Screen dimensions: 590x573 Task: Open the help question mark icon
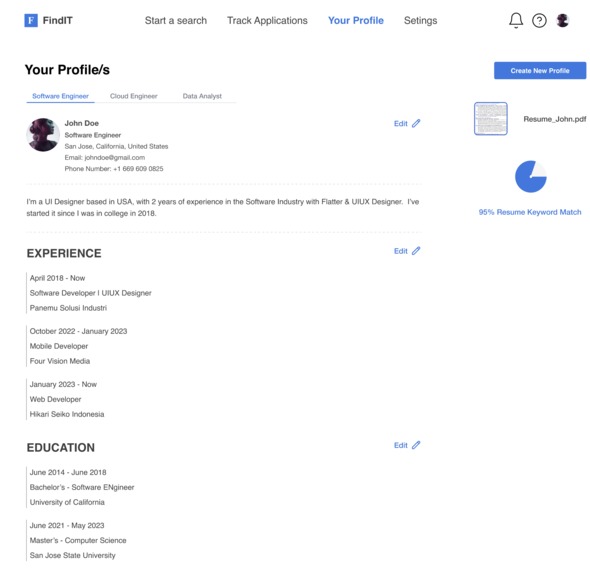pos(539,20)
